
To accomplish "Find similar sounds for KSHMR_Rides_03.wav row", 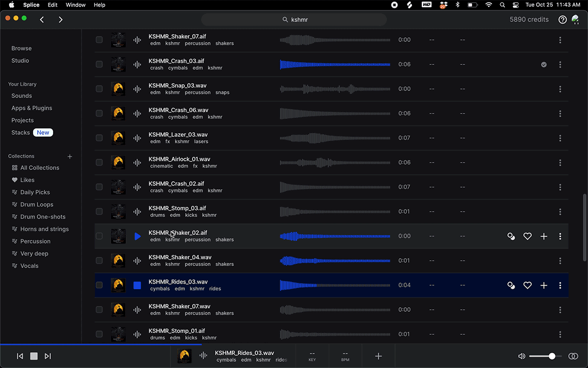I will [x=511, y=285].
